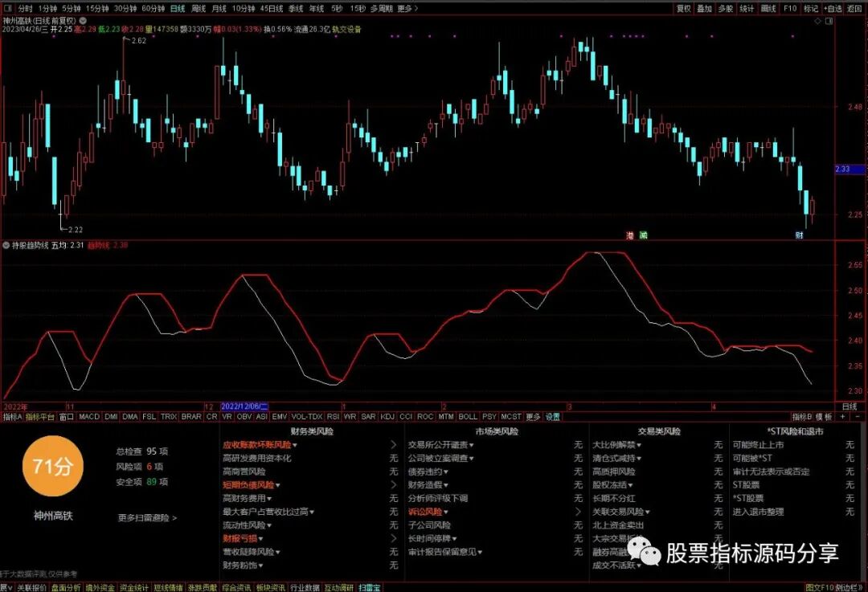Image resolution: width=868 pixels, height=592 pixels.
Task: Expand 应收账款坏账风险 dropdown
Action: point(295,445)
